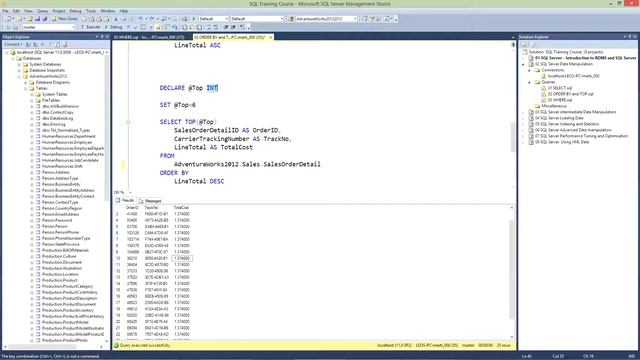
Task: Switch to the Results tab
Action: [x=125, y=200]
